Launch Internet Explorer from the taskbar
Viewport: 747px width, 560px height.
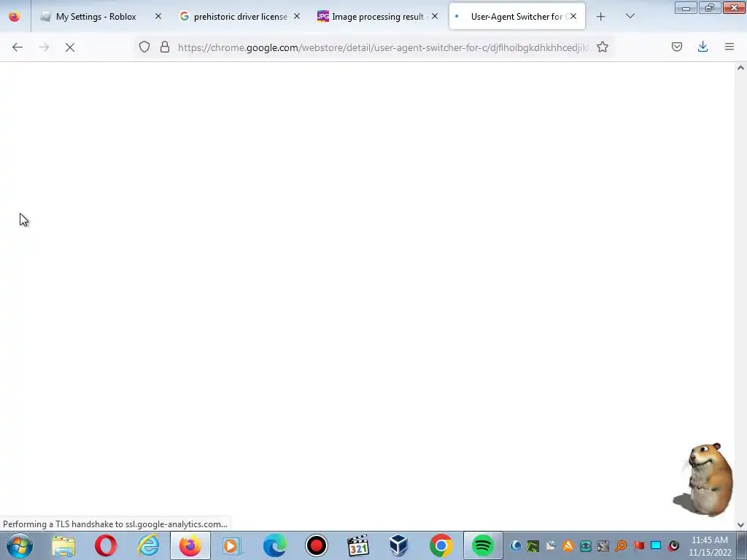tap(147, 545)
